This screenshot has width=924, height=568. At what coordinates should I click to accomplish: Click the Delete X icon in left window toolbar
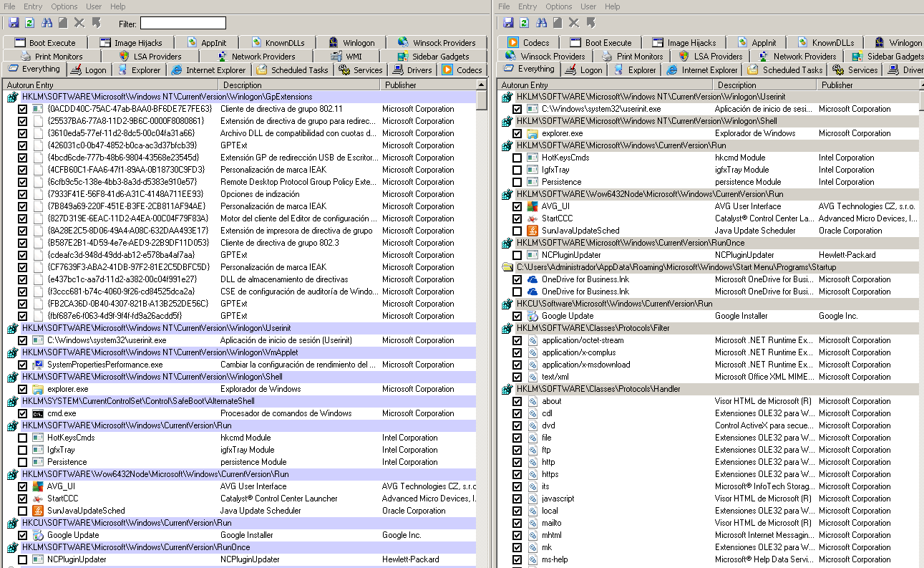(x=79, y=24)
